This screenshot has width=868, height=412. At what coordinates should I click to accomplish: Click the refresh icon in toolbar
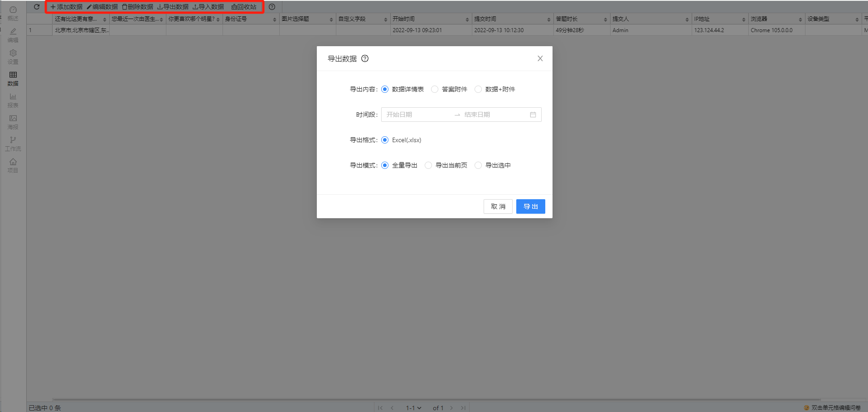point(37,7)
